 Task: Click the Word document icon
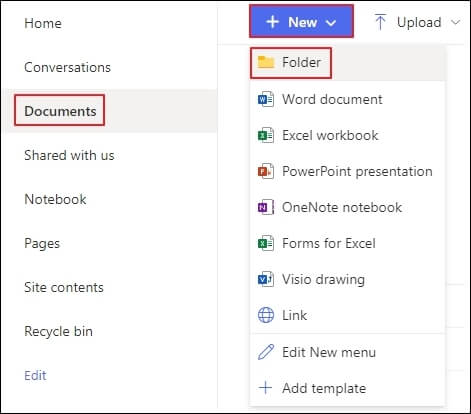click(266, 99)
